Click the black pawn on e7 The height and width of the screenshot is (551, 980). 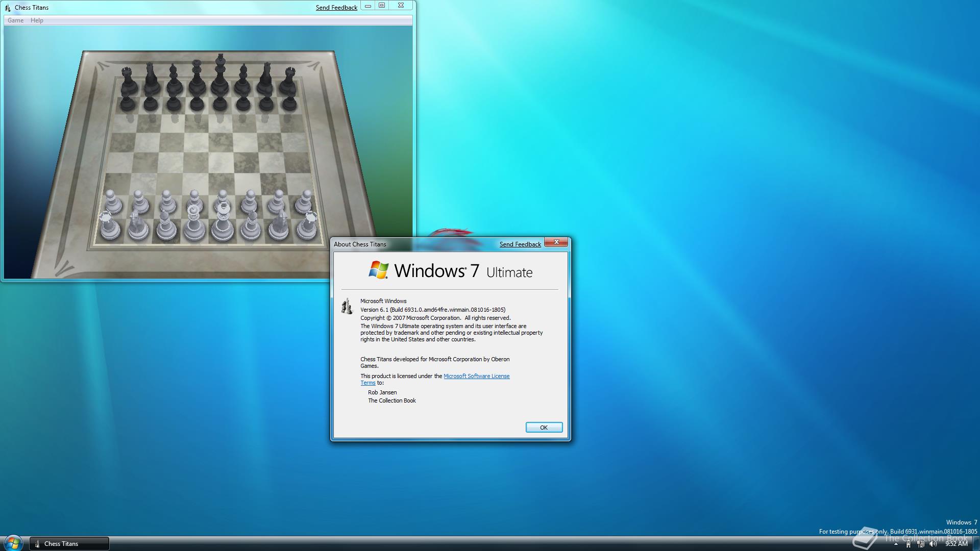(220, 103)
